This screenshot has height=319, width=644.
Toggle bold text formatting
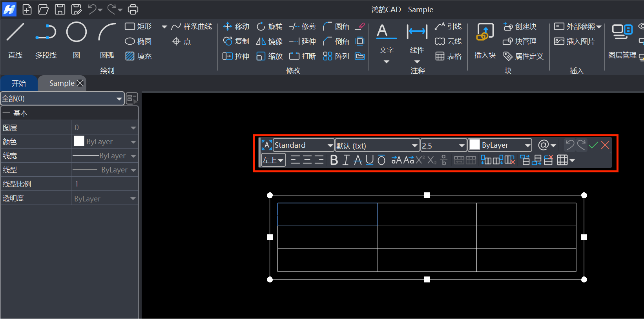pos(334,160)
